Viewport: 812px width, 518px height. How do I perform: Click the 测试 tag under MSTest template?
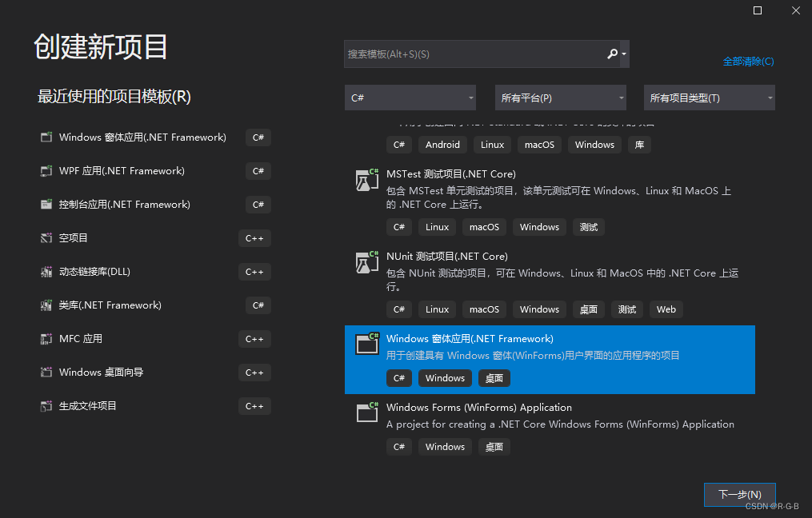pos(589,227)
